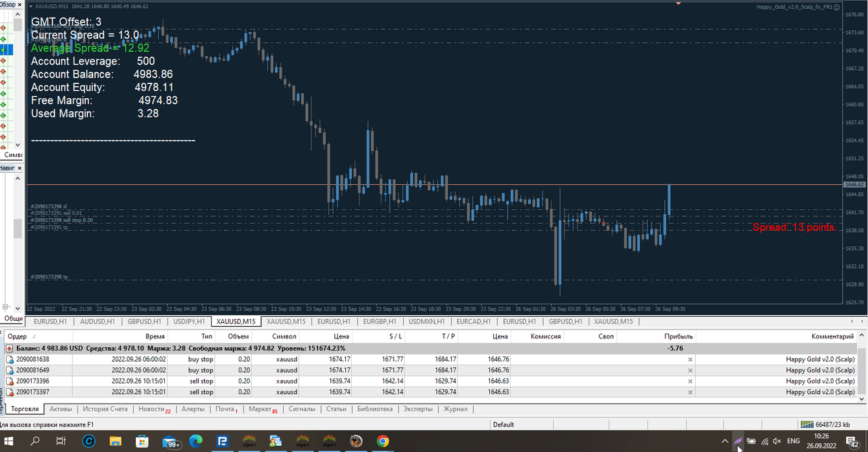Delete pending order 2090173396 via its X
Screen dimensions: 868x452
coord(690,381)
